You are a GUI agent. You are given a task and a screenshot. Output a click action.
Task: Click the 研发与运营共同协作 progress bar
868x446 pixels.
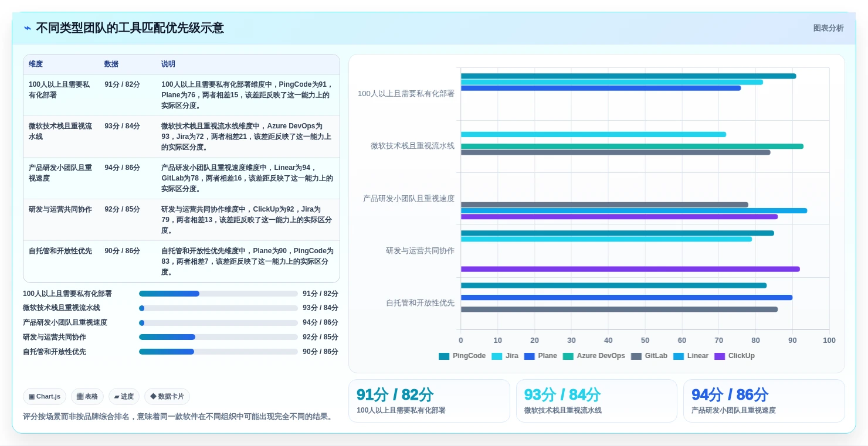point(218,337)
